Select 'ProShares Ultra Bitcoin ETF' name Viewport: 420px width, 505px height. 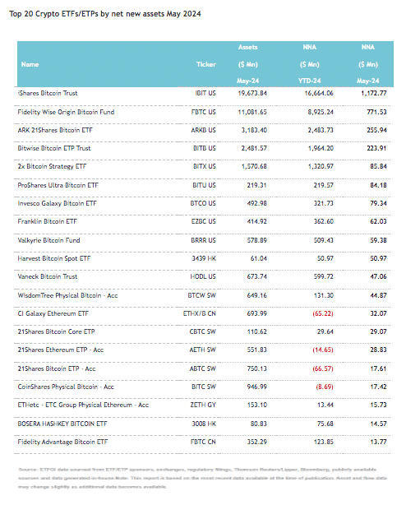pos(58,186)
